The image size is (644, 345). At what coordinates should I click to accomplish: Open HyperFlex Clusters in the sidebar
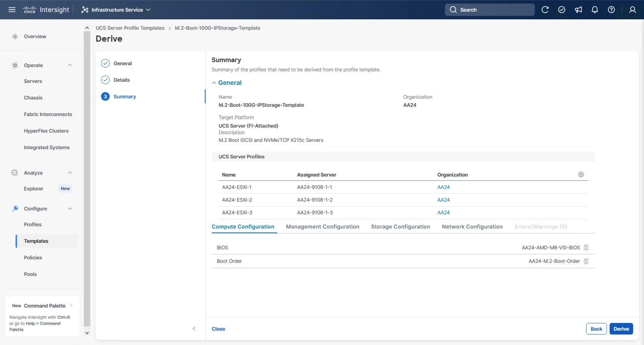(46, 131)
